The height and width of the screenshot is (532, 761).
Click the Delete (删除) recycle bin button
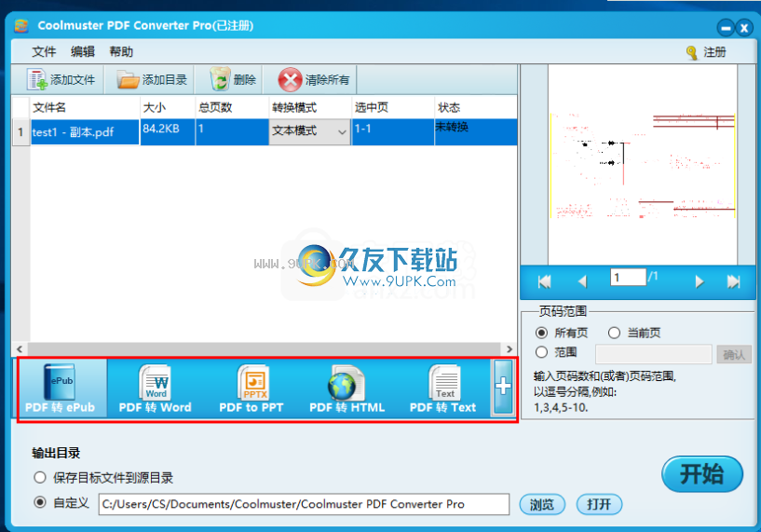[233, 79]
